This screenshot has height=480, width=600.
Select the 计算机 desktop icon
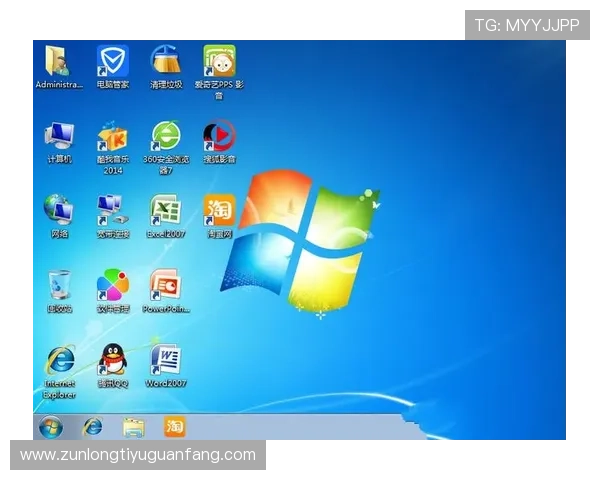pyautogui.click(x=59, y=137)
